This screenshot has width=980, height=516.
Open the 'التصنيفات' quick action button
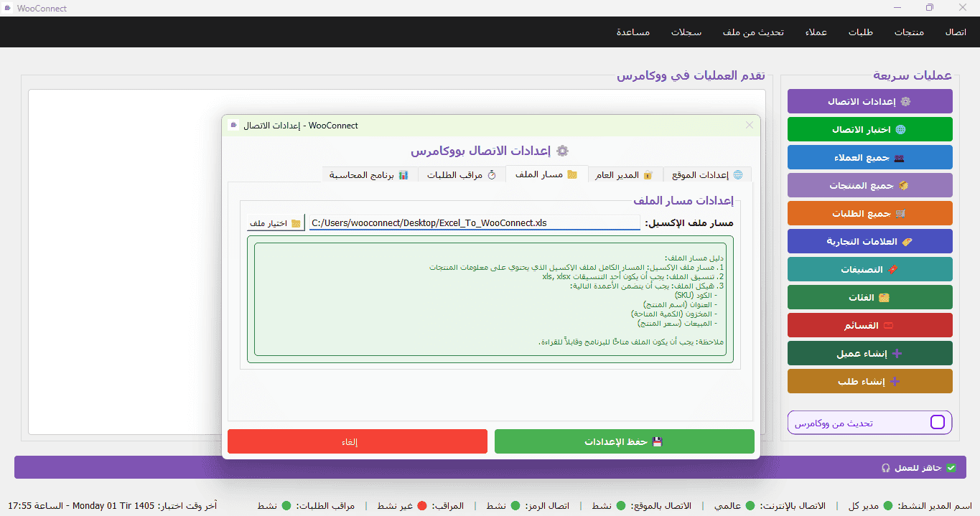point(870,270)
